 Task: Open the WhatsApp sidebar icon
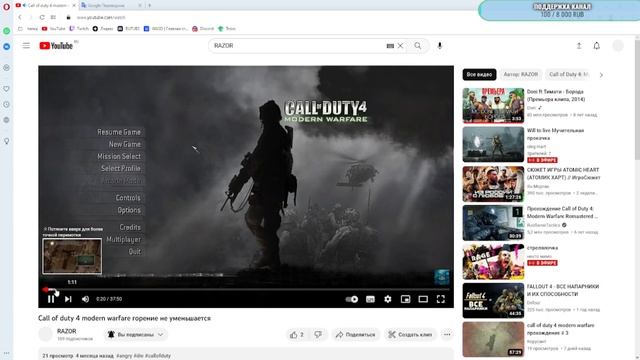(x=7, y=31)
